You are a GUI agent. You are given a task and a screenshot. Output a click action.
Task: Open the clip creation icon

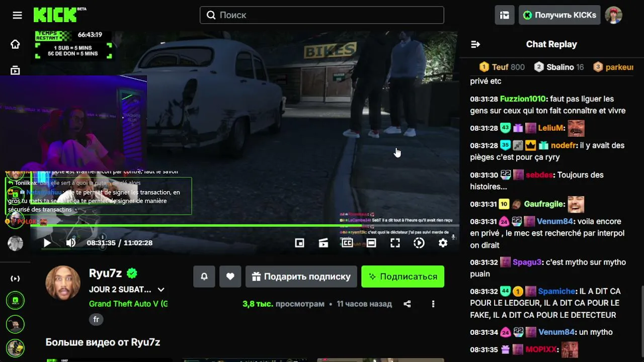324,243
